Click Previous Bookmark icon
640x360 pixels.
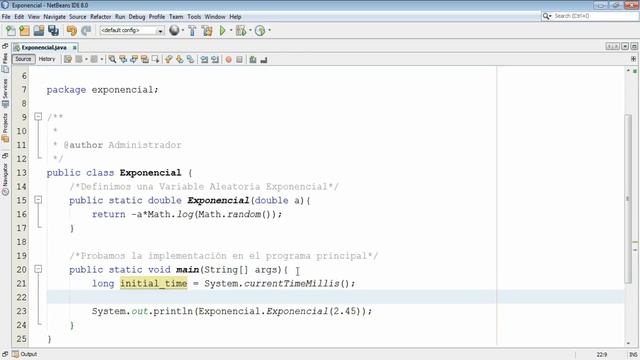[x=169, y=60]
